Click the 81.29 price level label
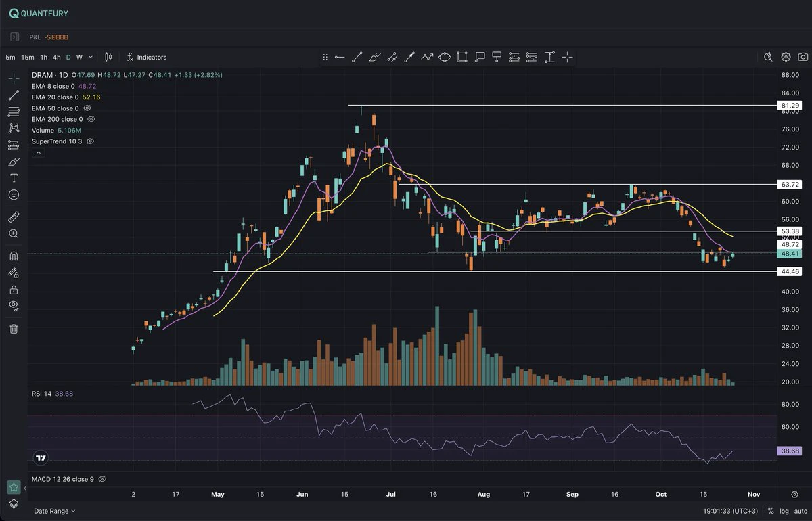Screen dimensions: 812x521 tap(790, 106)
